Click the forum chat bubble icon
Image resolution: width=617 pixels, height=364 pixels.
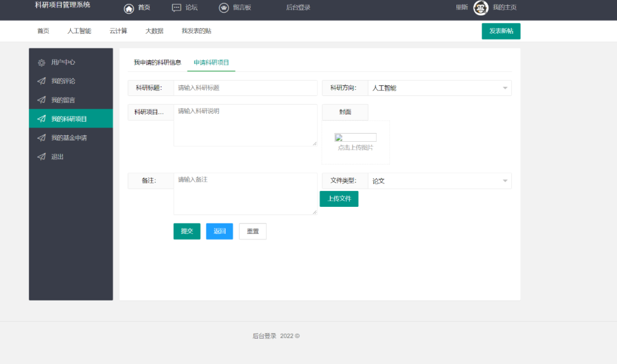click(177, 8)
